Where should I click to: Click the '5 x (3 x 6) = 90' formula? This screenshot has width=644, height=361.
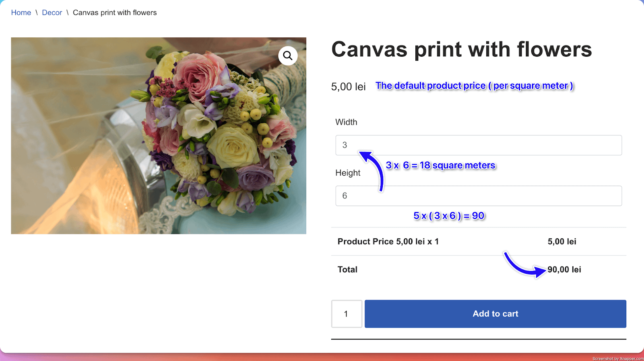tap(449, 216)
